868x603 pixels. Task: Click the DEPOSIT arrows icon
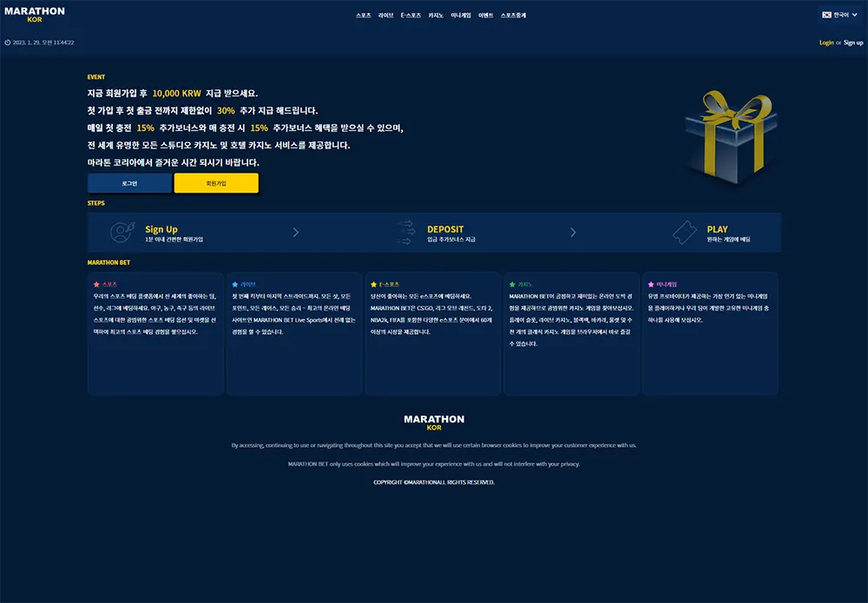[x=405, y=233]
